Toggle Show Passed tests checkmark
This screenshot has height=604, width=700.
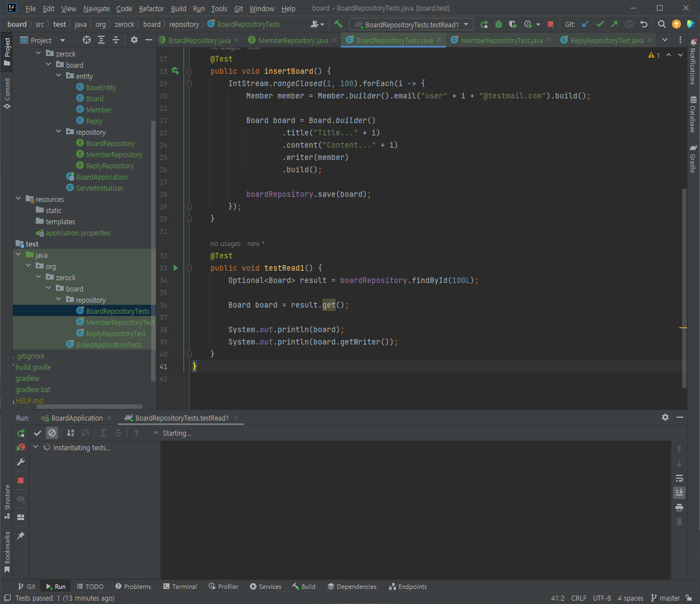(37, 433)
